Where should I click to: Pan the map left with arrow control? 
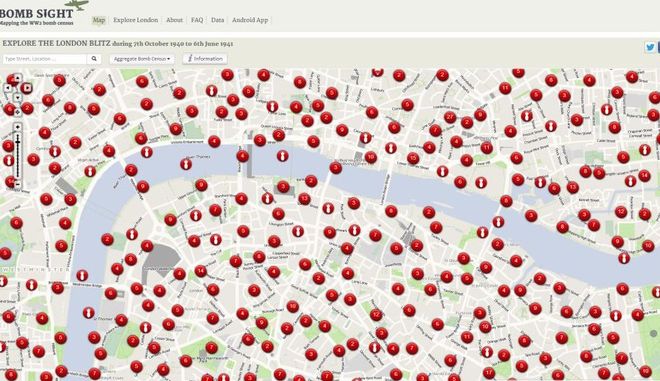click(8, 88)
